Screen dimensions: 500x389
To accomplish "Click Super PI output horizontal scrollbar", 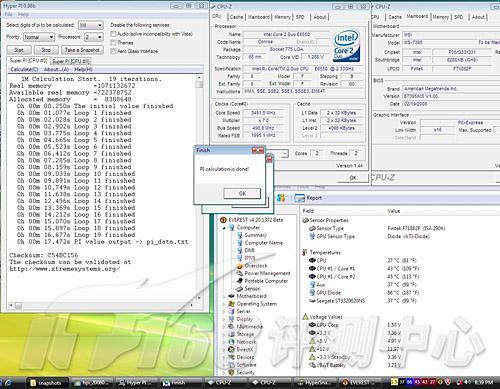I will (x=102, y=305).
